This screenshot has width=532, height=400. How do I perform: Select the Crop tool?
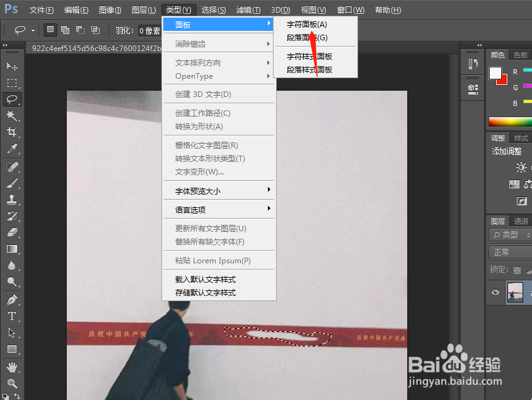13,133
